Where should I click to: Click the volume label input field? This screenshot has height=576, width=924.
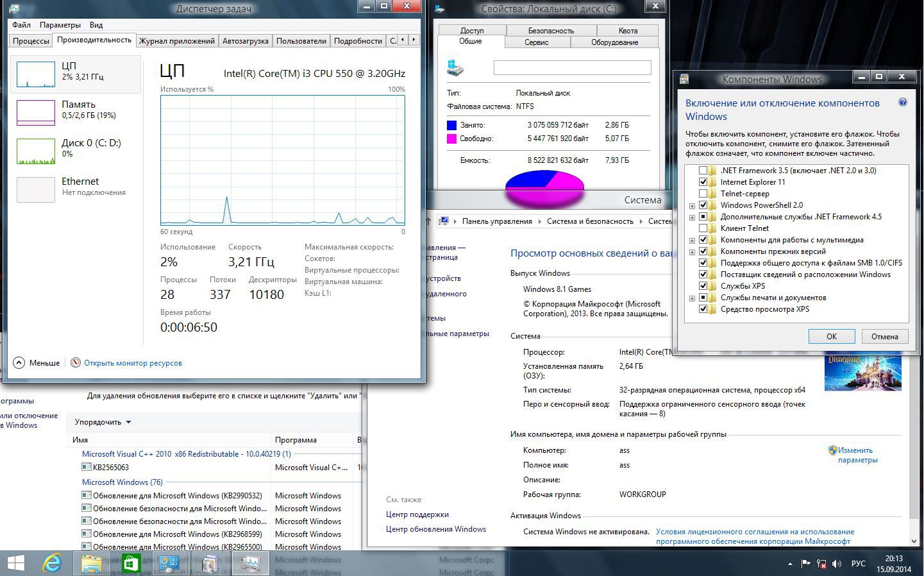[572, 67]
